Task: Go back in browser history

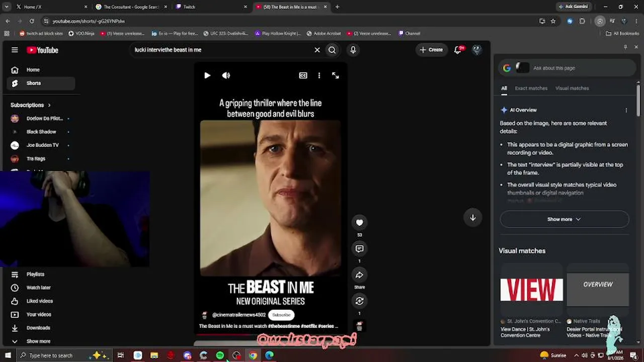Action: (8, 21)
